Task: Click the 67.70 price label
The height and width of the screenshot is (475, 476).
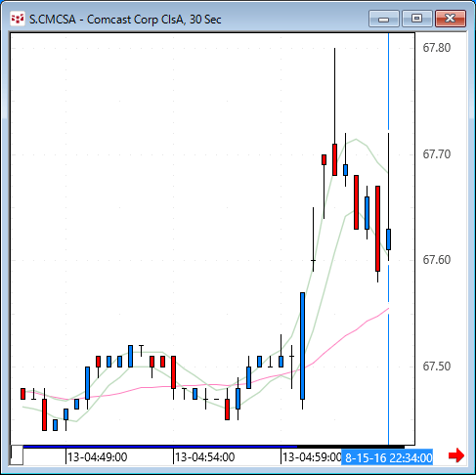Action: [436, 154]
